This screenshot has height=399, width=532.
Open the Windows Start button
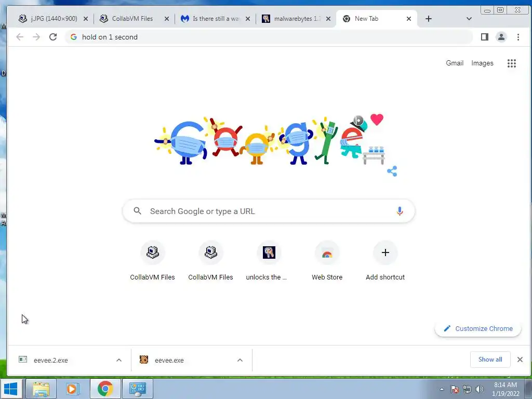(x=11, y=389)
